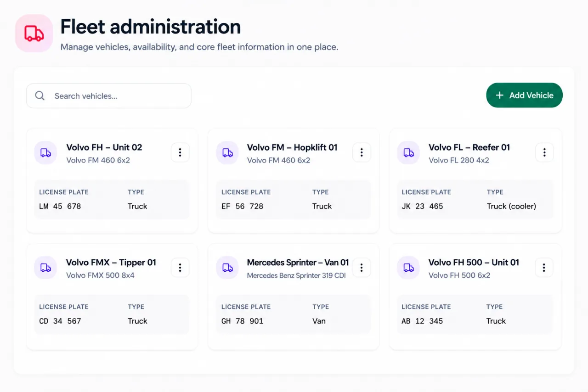
Task: Click the Mercedes Benz Sprinter 319 CDI subtitle
Action: click(296, 275)
